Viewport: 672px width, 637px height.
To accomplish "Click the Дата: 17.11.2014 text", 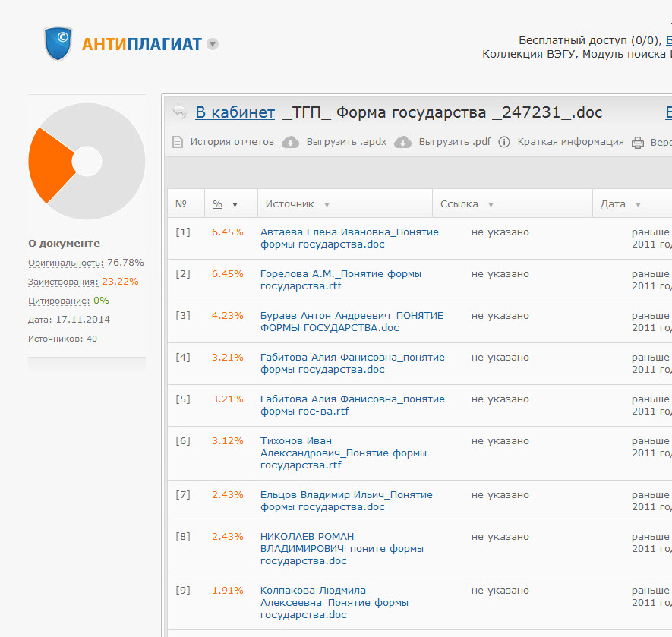I will 69,320.
